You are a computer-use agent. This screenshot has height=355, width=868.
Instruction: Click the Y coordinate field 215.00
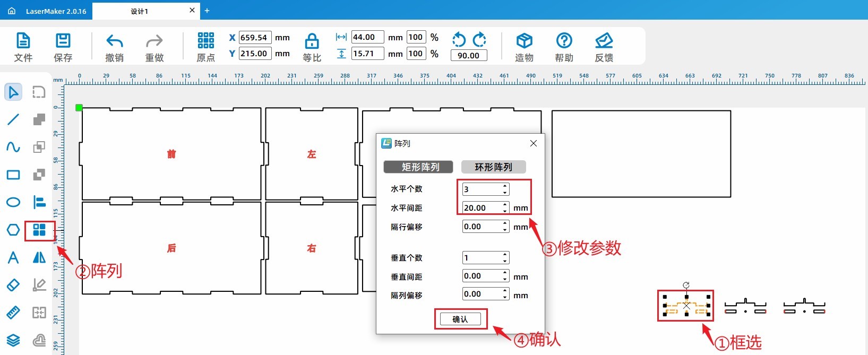[255, 54]
